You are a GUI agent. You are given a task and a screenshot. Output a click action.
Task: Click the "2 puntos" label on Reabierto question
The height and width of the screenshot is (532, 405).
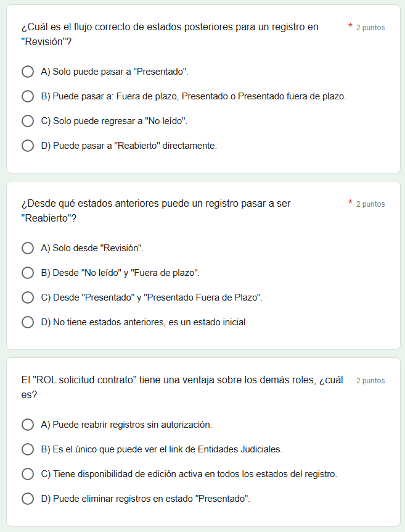pyautogui.click(x=370, y=204)
